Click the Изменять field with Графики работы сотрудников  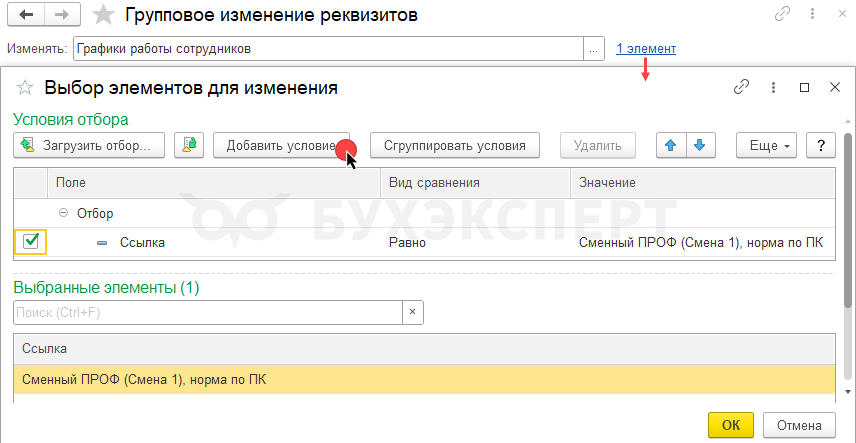(328, 49)
